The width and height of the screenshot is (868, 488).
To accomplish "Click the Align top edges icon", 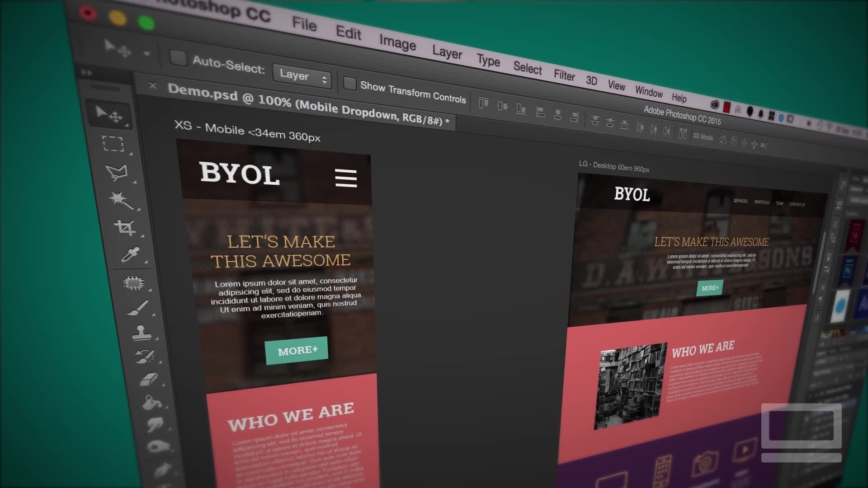I will (x=483, y=103).
